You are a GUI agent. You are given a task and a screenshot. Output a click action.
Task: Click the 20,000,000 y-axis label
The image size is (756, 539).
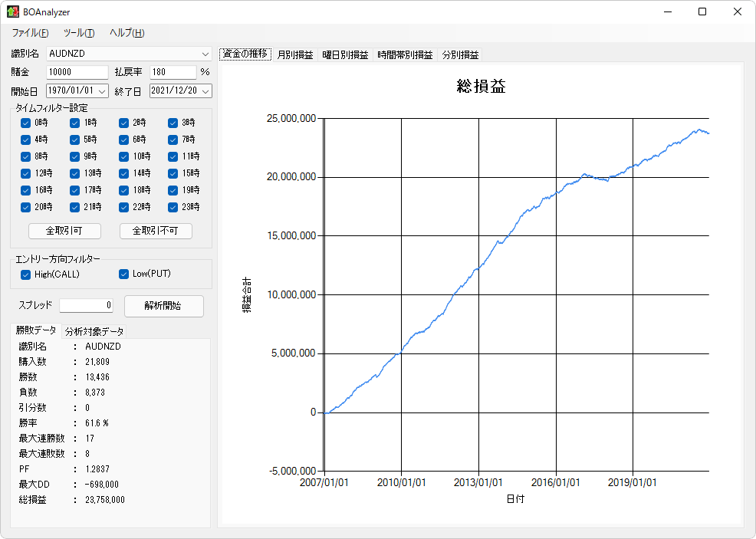pyautogui.click(x=291, y=177)
